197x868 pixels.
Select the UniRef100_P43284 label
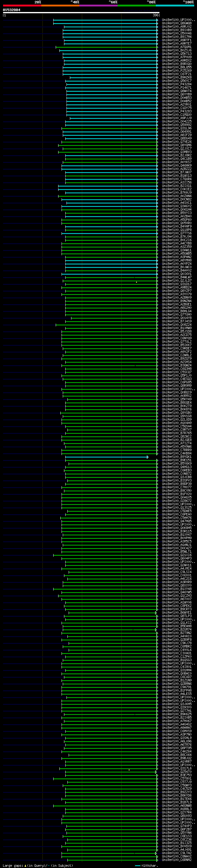click(176, 85)
